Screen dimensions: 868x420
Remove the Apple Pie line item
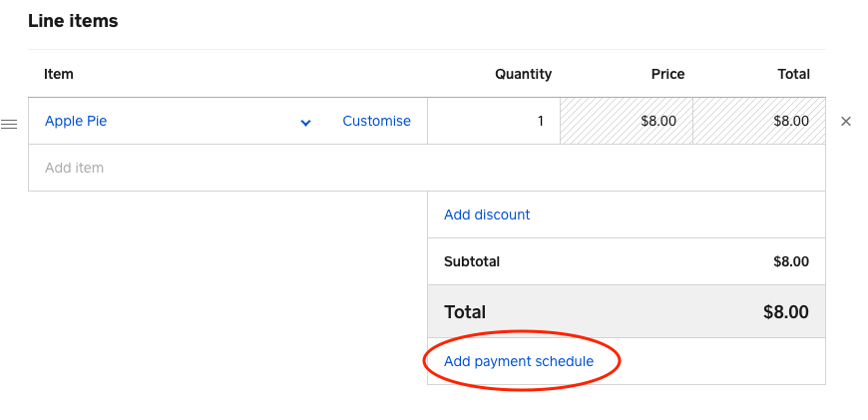[846, 122]
